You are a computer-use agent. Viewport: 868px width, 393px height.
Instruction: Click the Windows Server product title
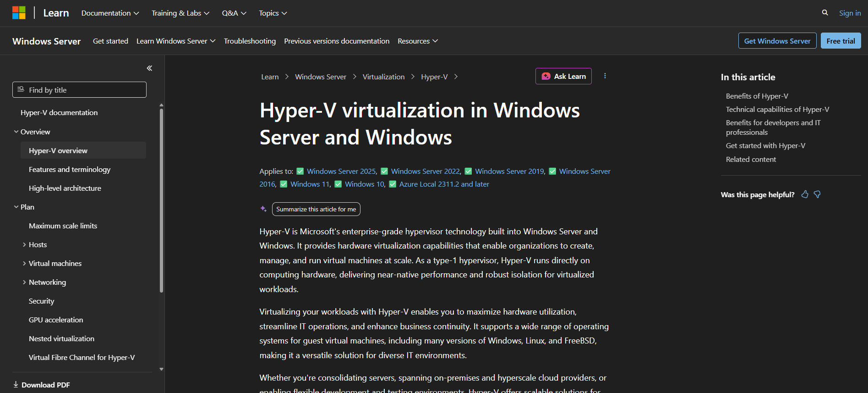(x=46, y=41)
